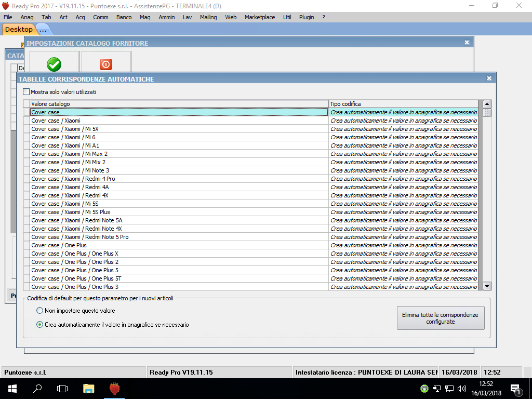Open the Marketplace menu
The image size is (532, 399).
[x=260, y=17]
